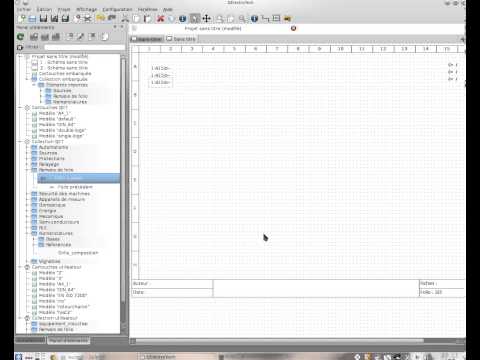Switch to second 'Sans titre' diagram tab
The image size is (480, 360).
click(x=181, y=39)
